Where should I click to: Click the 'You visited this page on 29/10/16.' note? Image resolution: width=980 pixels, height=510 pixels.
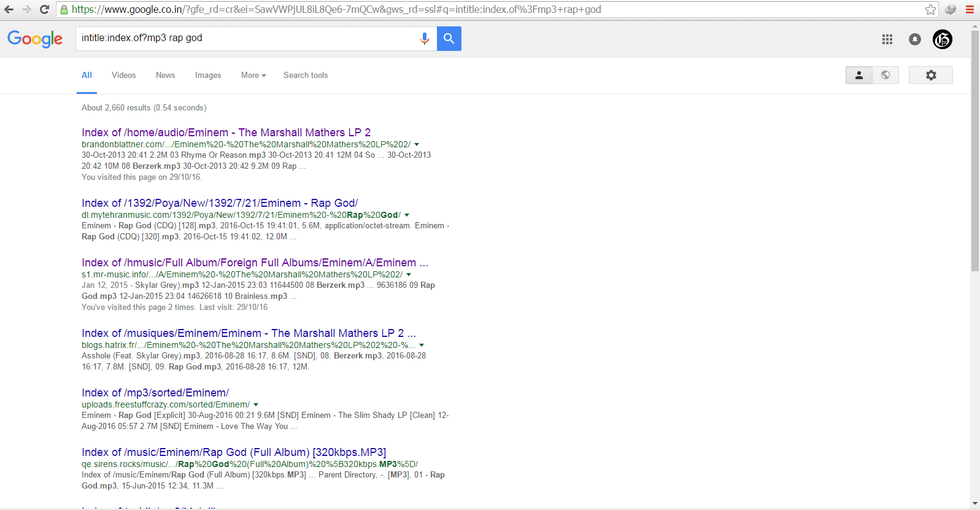click(x=142, y=177)
